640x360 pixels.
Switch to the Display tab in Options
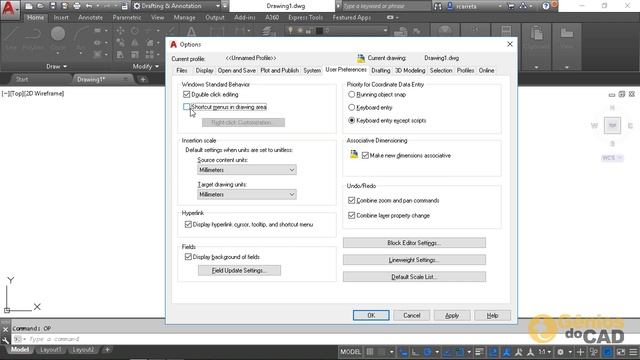(x=204, y=71)
